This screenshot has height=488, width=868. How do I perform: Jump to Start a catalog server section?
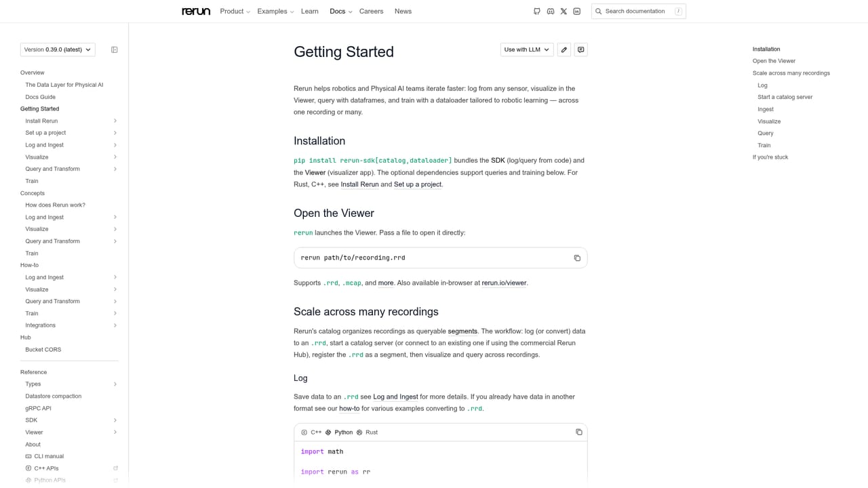coord(785,98)
